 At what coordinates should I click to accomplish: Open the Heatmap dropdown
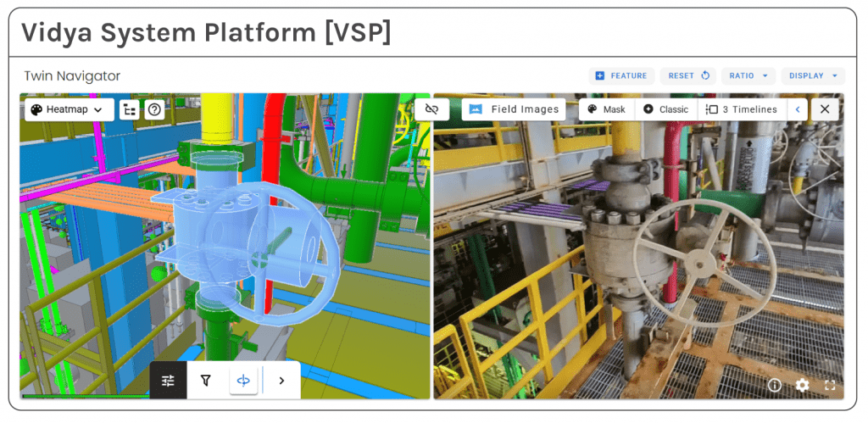(70, 109)
